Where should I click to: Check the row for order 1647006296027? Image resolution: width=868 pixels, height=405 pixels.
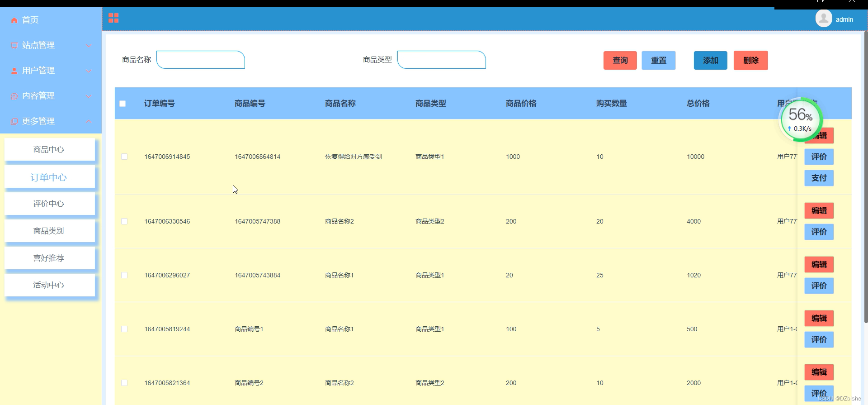(x=124, y=275)
